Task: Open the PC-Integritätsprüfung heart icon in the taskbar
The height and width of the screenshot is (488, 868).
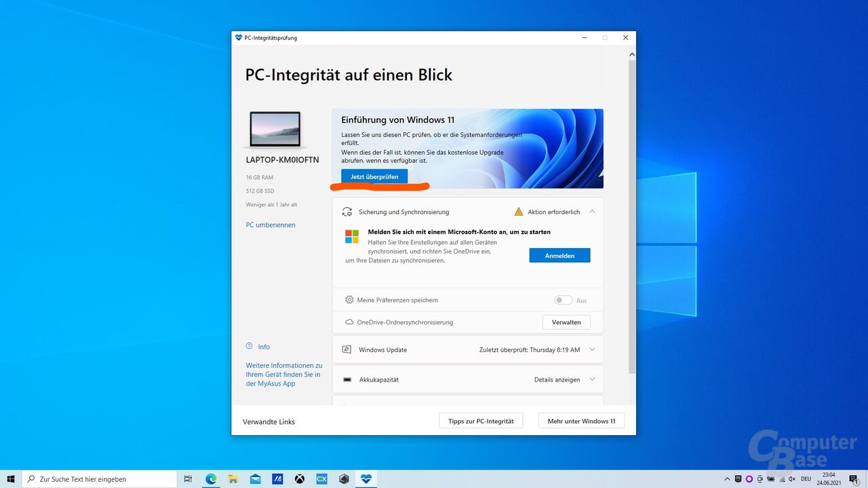Action: pos(366,479)
